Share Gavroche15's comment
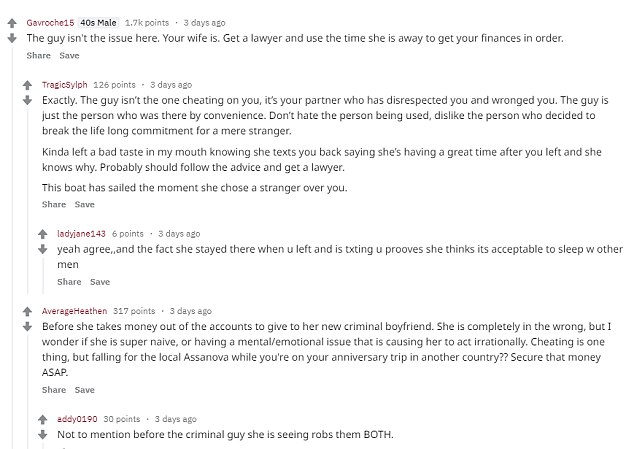 pos(38,55)
